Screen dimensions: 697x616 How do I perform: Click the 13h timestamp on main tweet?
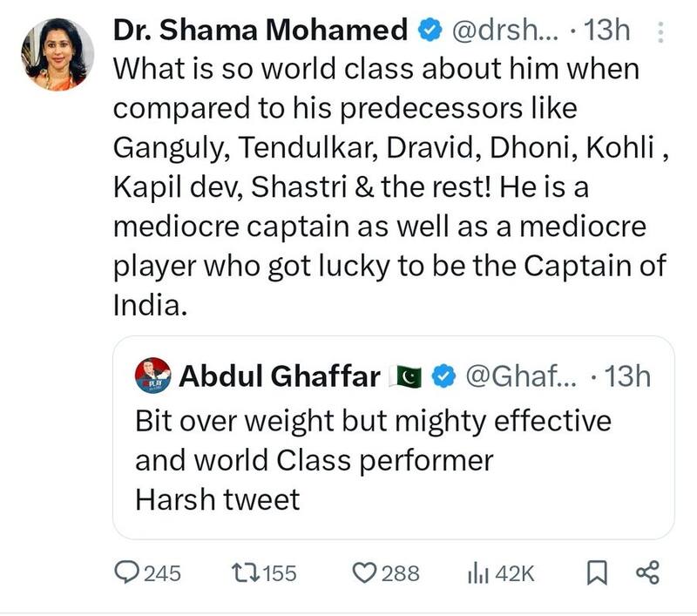coord(608,30)
